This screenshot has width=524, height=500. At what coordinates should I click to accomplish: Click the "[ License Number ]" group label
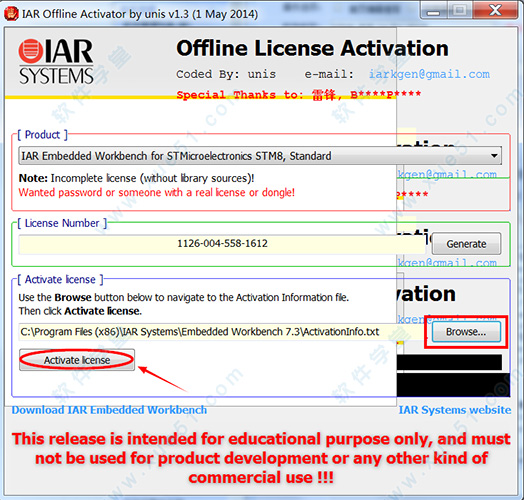pos(62,223)
